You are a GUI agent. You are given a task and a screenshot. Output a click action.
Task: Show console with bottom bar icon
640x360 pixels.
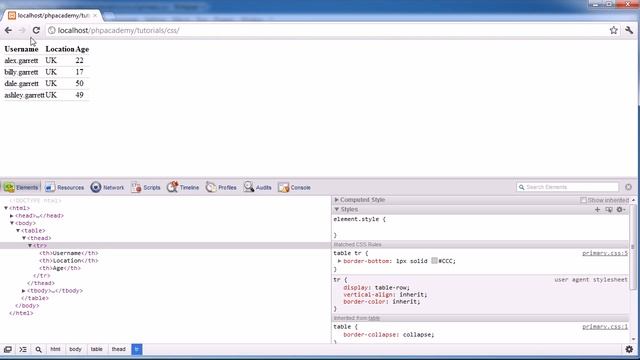click(x=23, y=349)
